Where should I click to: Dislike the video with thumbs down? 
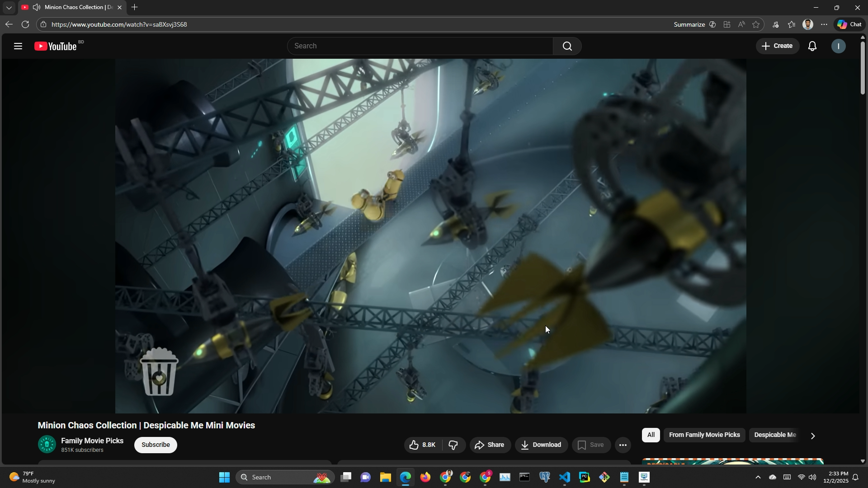[x=453, y=445]
